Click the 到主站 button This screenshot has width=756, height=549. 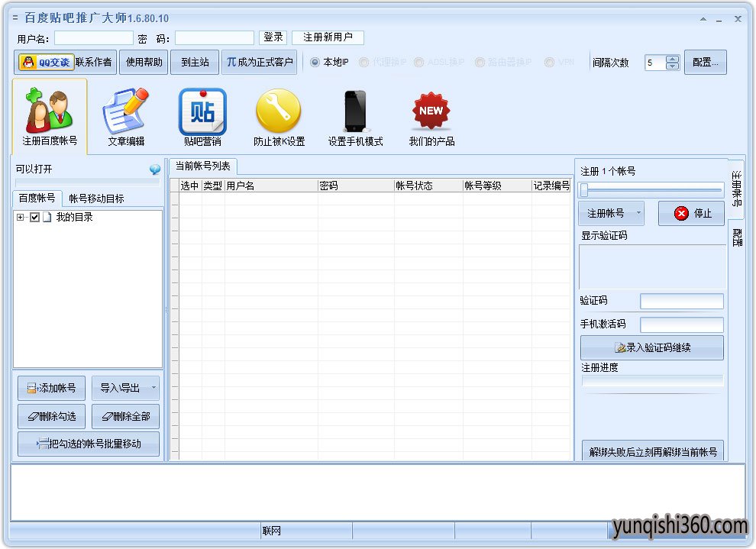[195, 62]
